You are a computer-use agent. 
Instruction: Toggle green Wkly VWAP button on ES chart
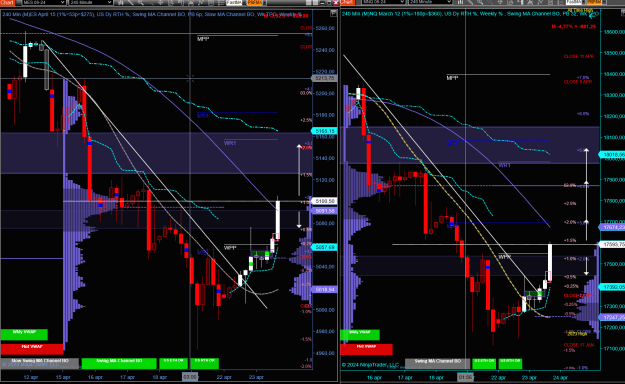(x=24, y=334)
